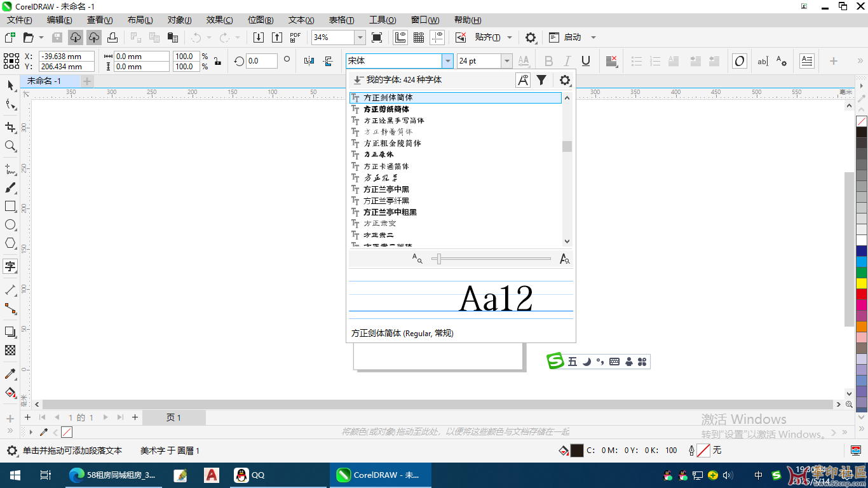The width and height of the screenshot is (868, 488).
Task: Click the Edit text ab| button
Action: tap(763, 61)
